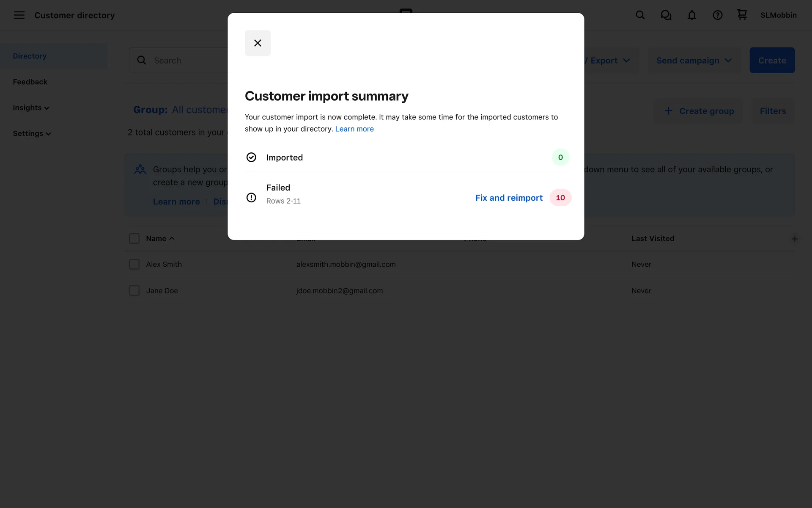Image resolution: width=812 pixels, height=508 pixels.
Task: Click Learn more link in dialog
Action: coord(354,129)
